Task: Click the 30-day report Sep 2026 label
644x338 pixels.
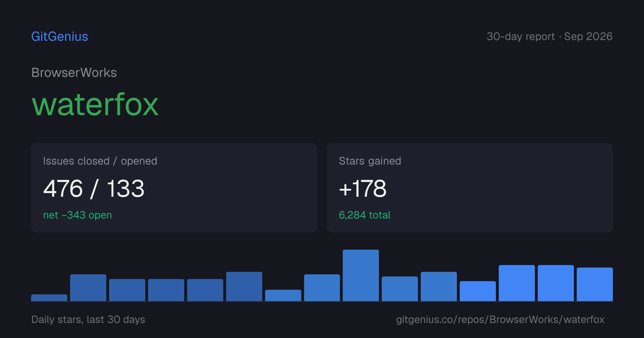Action: click(x=550, y=36)
